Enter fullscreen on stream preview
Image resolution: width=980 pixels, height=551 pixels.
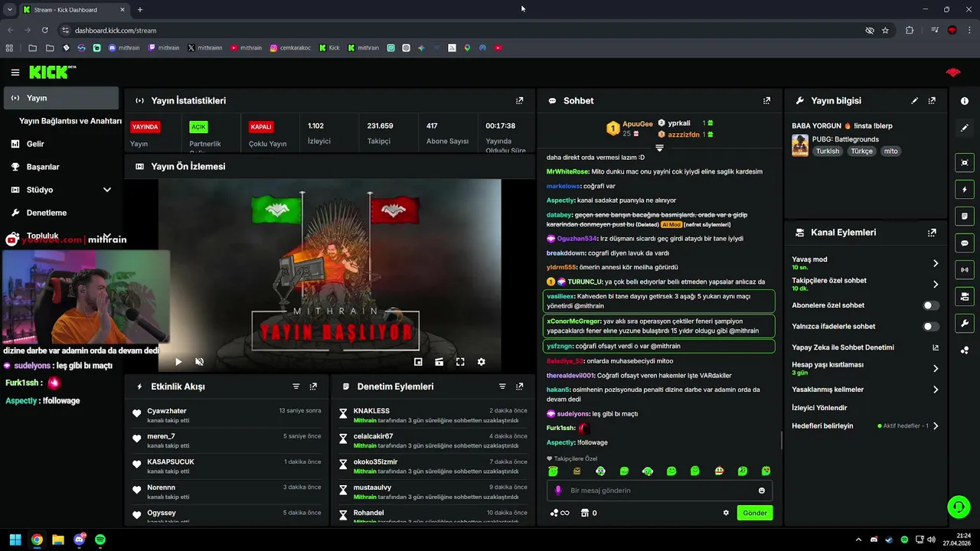(x=460, y=362)
